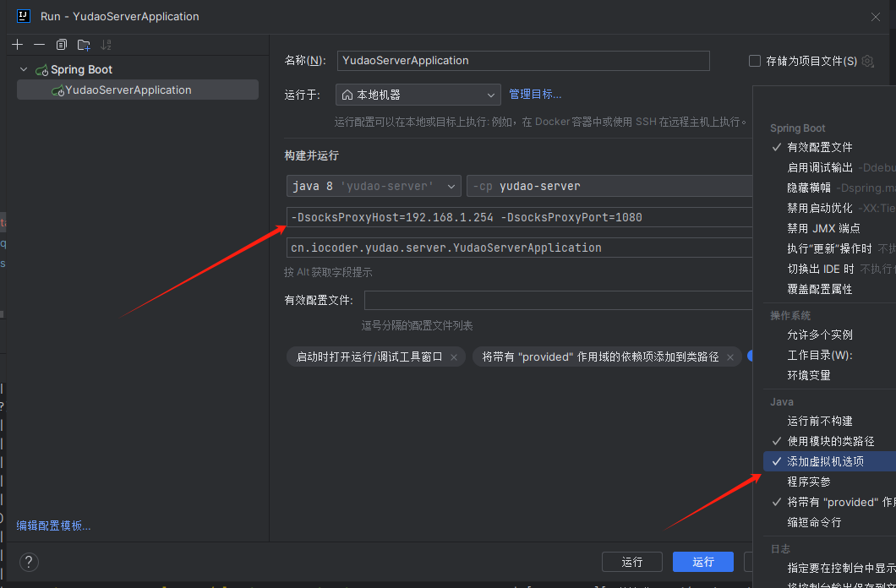Click the remove configuration minus icon
The height and width of the screenshot is (588, 896).
click(39, 45)
